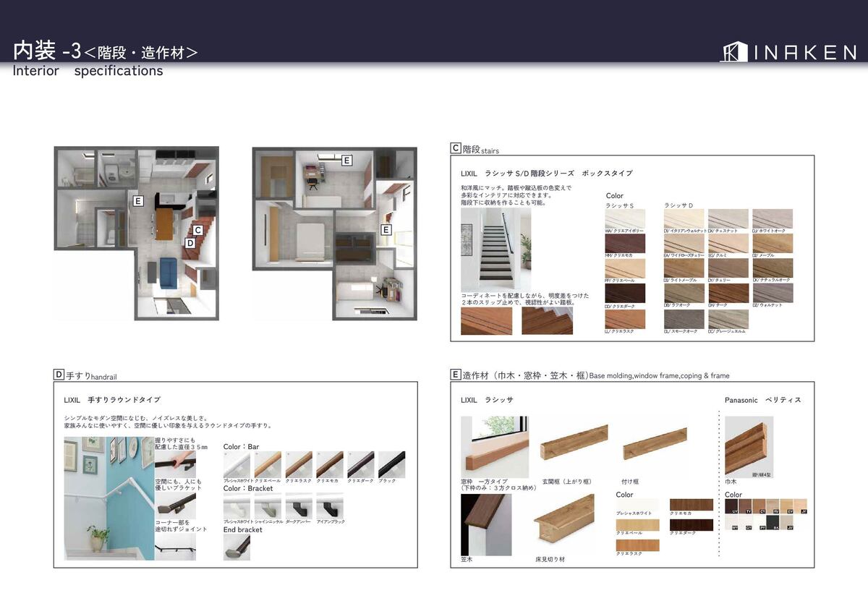This screenshot has height=614, width=868.
Task: Click the boxed C icon beside 階段 stairs
Action: [456, 148]
